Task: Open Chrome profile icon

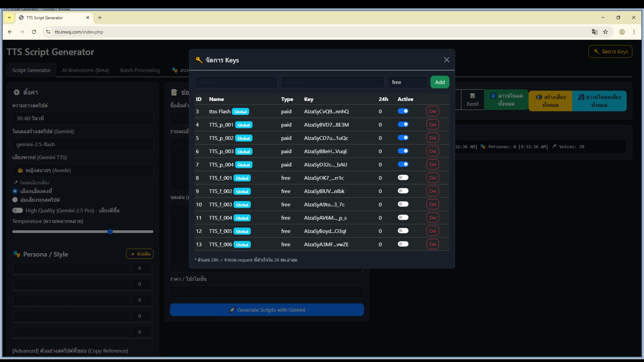Action: coord(622,32)
